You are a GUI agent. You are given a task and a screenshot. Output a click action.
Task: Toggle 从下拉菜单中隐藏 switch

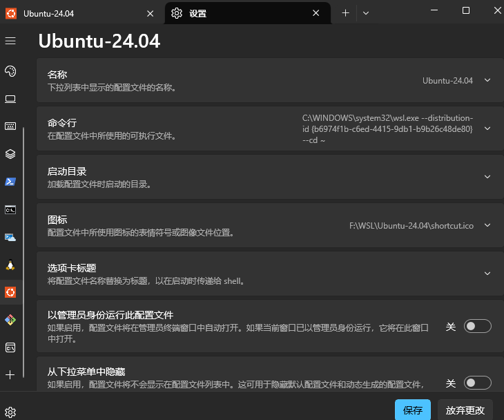pyautogui.click(x=477, y=383)
